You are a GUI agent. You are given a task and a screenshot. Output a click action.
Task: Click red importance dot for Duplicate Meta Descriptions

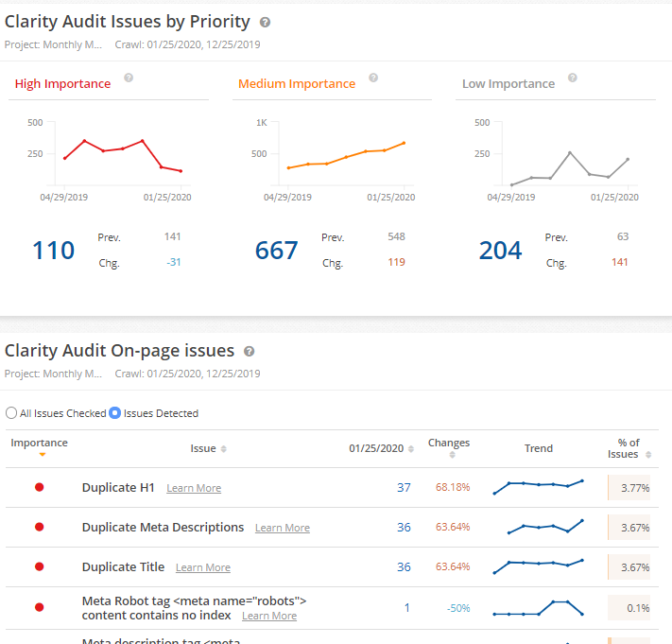[40, 527]
